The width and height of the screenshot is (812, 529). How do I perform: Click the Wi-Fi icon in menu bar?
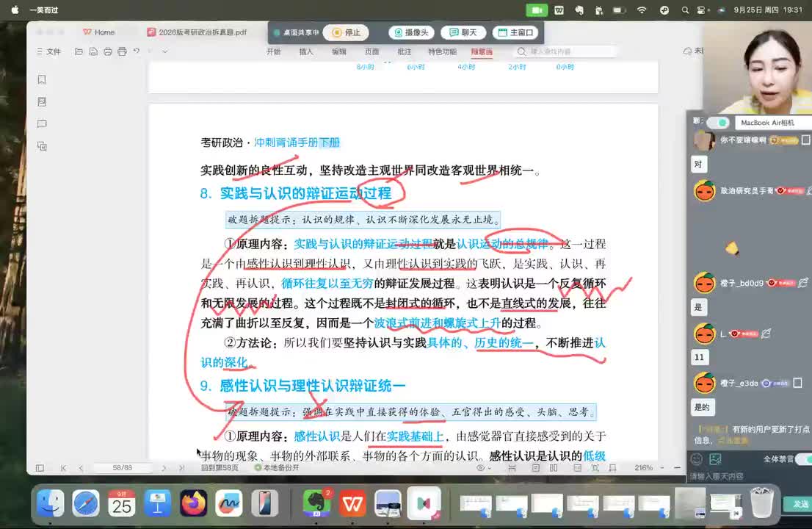tap(642, 10)
